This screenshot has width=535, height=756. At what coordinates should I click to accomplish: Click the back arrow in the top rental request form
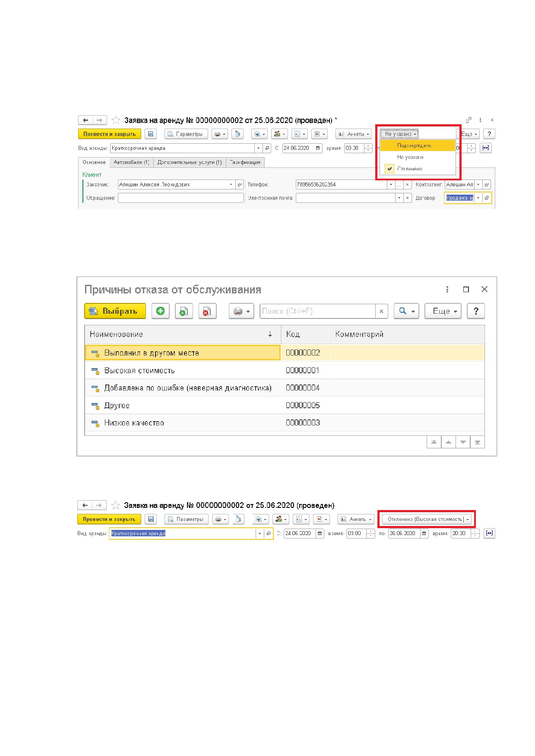(85, 120)
